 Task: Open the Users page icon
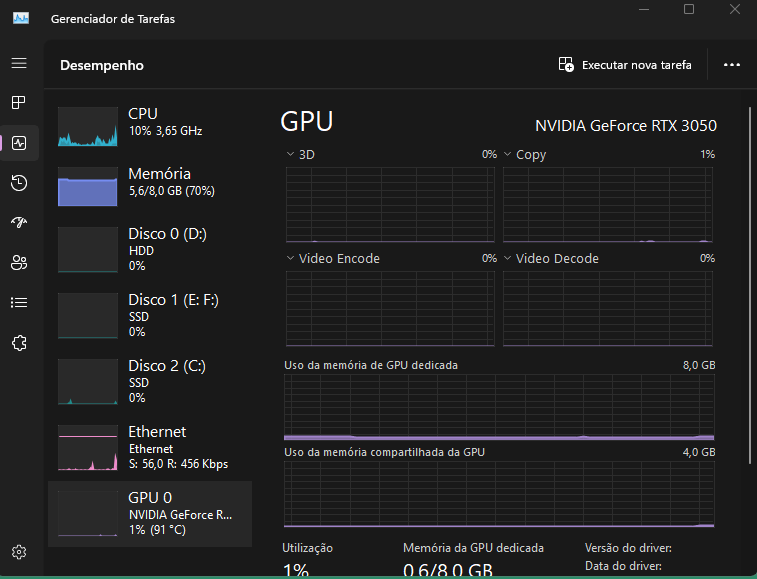point(19,263)
